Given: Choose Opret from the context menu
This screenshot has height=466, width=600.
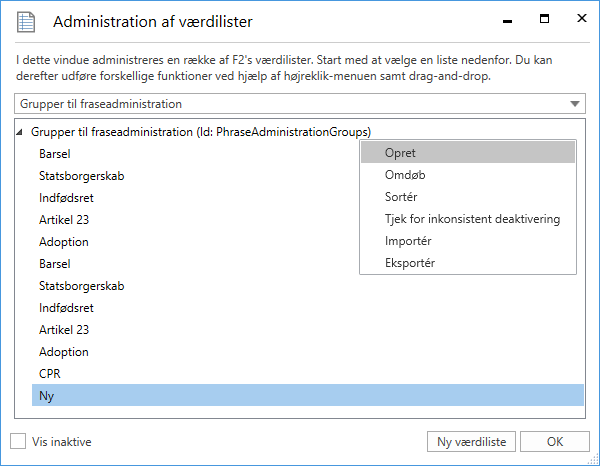Looking at the screenshot, I should point(400,153).
